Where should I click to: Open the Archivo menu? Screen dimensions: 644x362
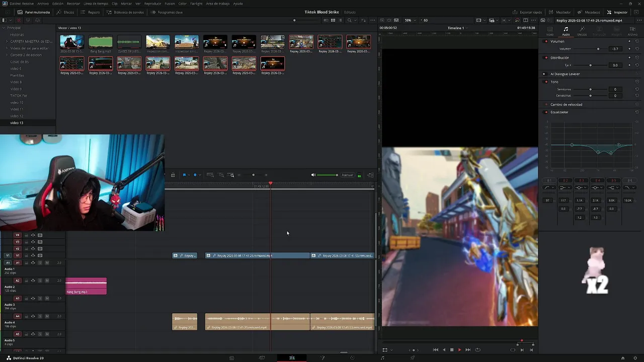[43, 4]
